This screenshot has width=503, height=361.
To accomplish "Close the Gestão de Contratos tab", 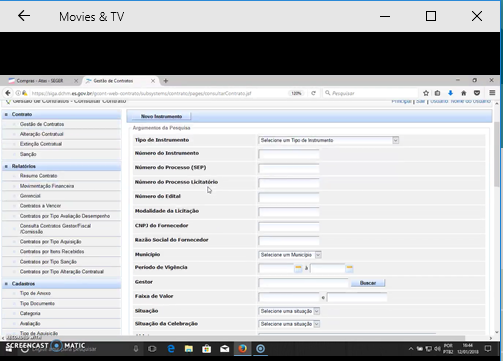I will [153, 81].
